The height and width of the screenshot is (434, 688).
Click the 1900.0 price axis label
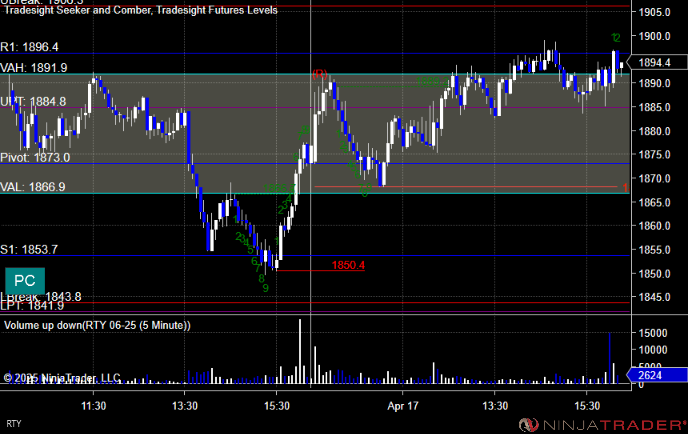(x=654, y=36)
